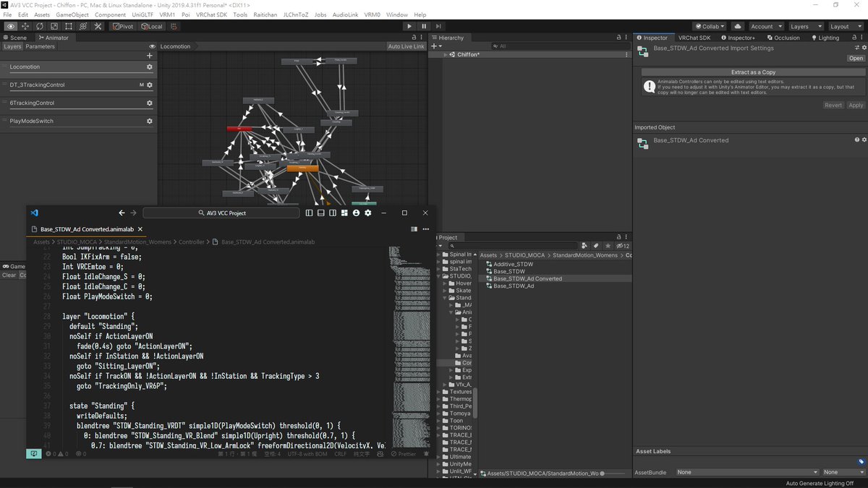Open VS Code accounts icon

tap(356, 213)
